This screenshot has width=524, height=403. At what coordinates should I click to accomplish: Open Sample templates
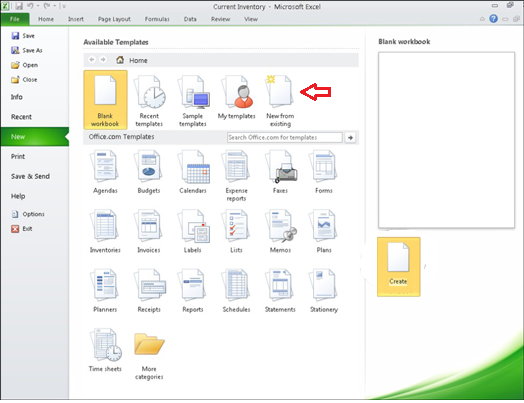193,100
